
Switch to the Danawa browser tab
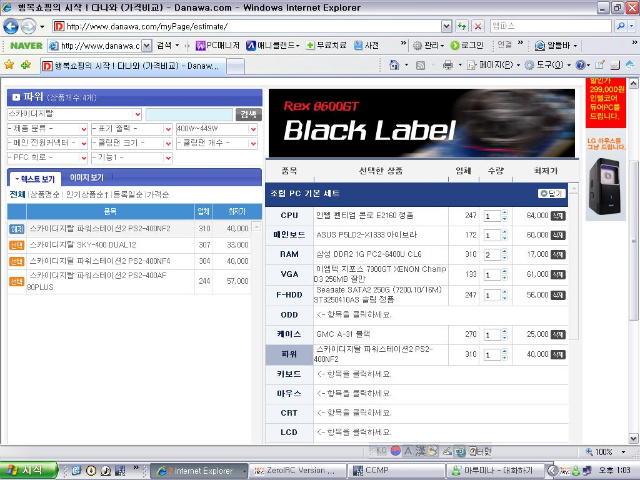[133, 65]
